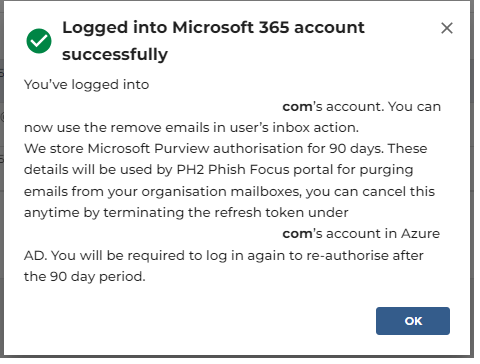Click the 'You've logged into' text

pos(86,85)
